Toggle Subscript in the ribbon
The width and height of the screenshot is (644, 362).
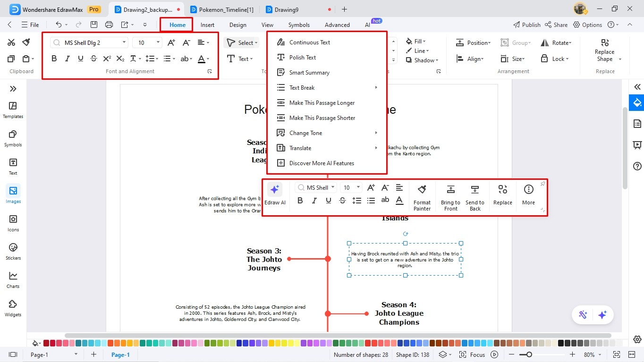[120, 59]
